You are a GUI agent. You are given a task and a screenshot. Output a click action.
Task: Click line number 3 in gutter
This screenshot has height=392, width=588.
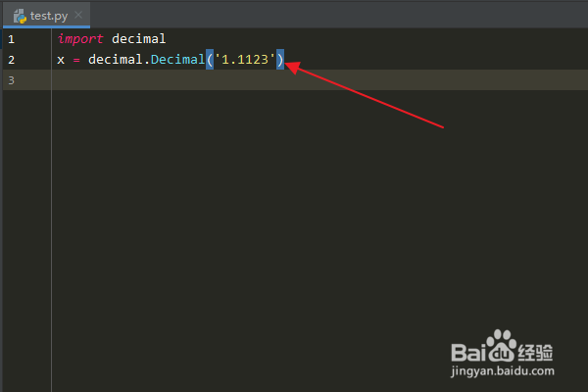point(11,80)
